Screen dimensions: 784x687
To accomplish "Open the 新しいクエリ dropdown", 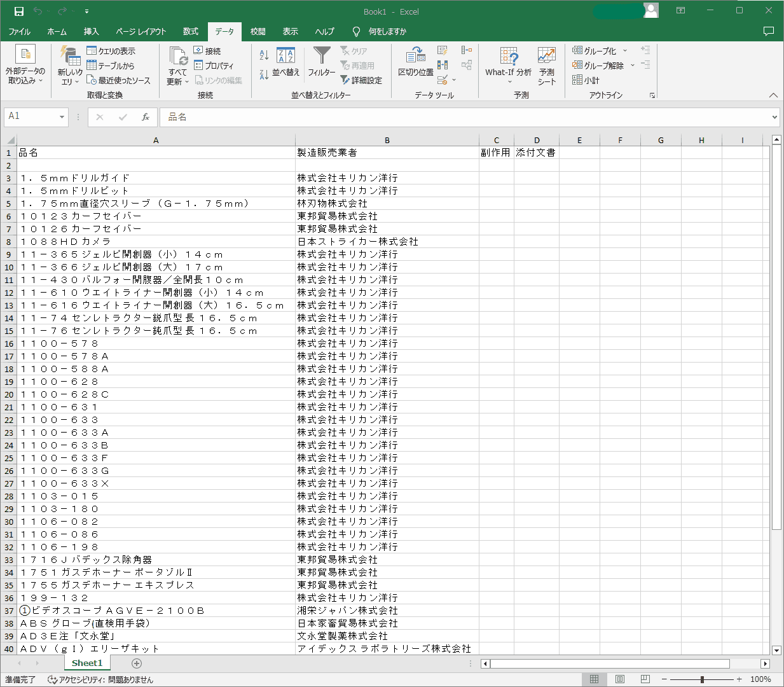I will (70, 65).
